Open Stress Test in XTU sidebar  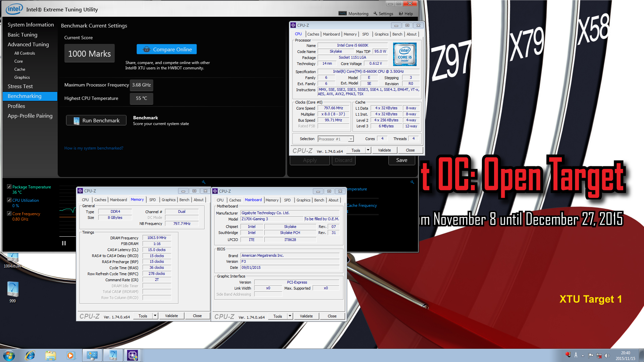[x=20, y=86]
